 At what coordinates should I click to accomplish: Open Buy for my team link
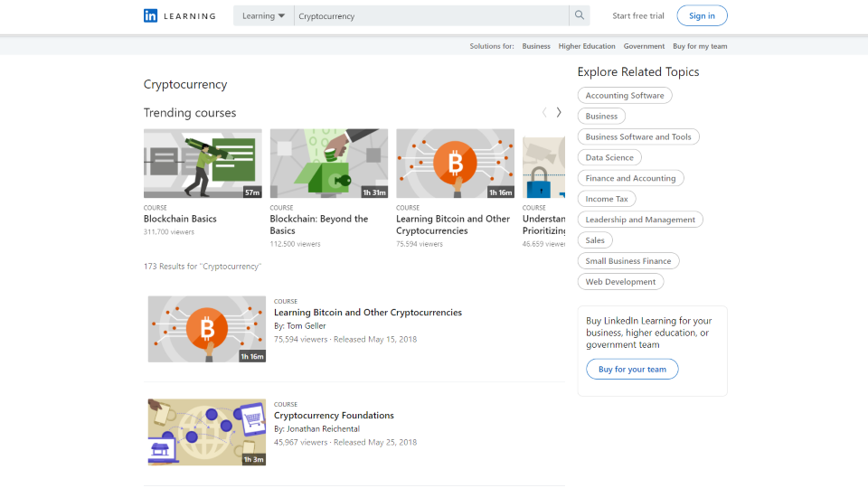pyautogui.click(x=700, y=46)
